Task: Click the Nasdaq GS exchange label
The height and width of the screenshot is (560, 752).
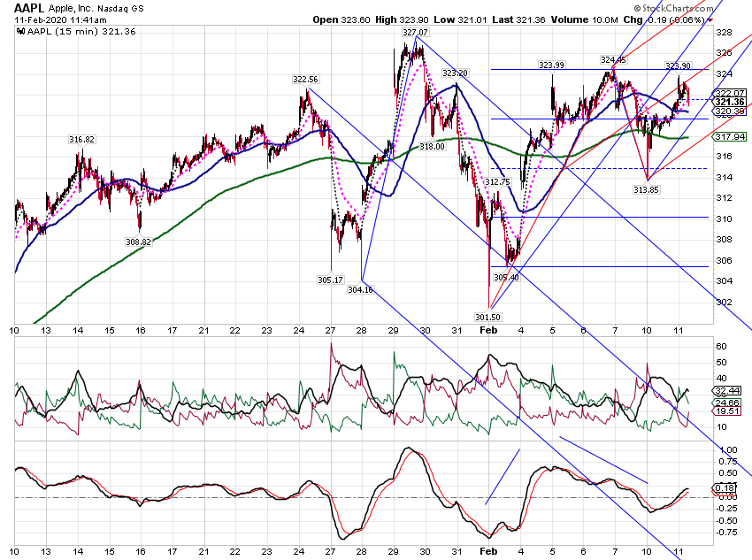Action: tap(120, 9)
